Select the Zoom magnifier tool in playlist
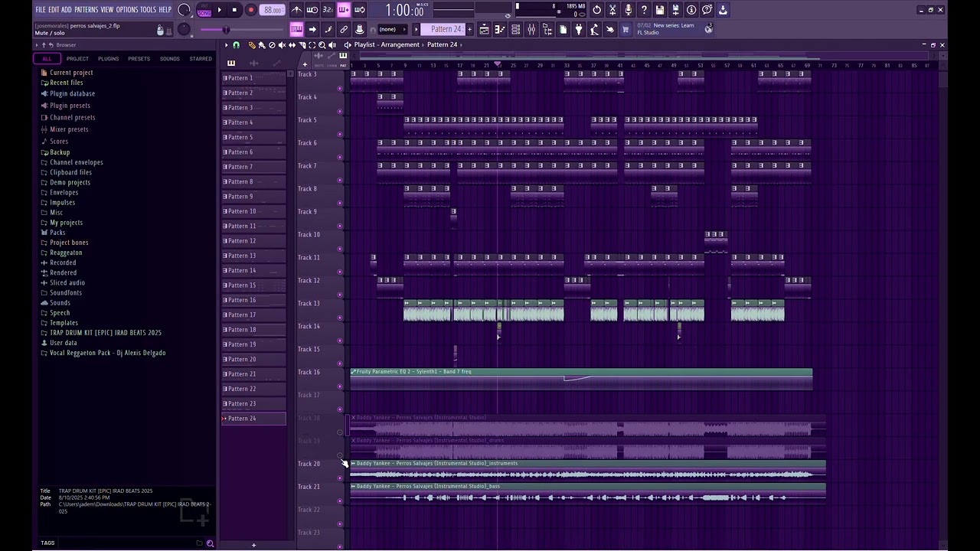The width and height of the screenshot is (980, 551). [x=322, y=45]
